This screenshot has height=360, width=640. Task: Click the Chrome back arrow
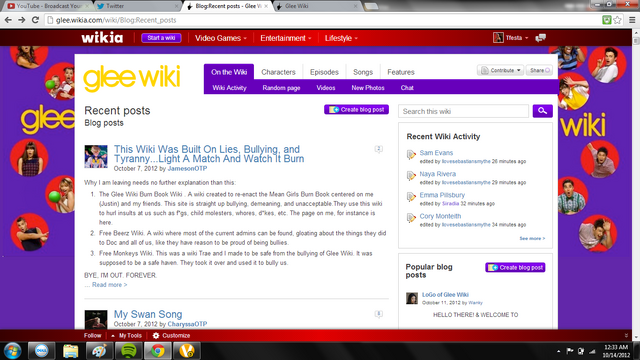[x=8, y=20]
